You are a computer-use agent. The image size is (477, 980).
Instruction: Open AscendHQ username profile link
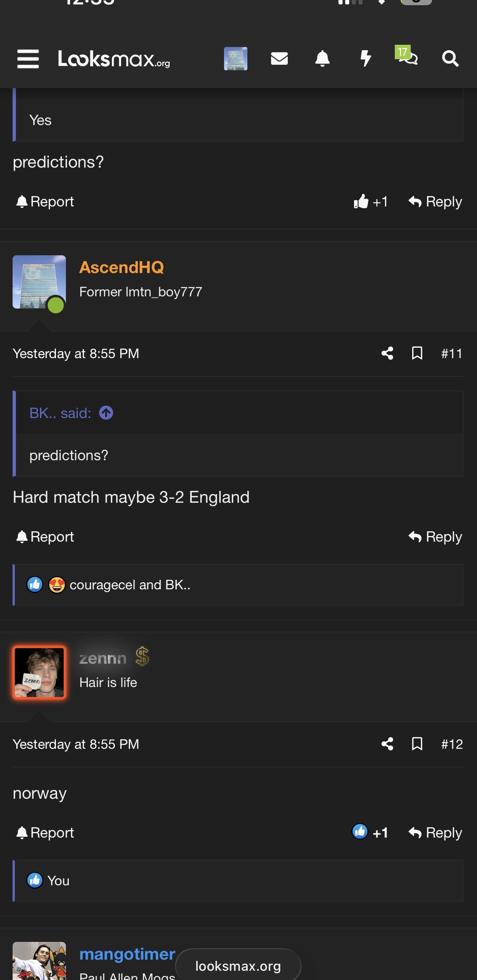121,267
